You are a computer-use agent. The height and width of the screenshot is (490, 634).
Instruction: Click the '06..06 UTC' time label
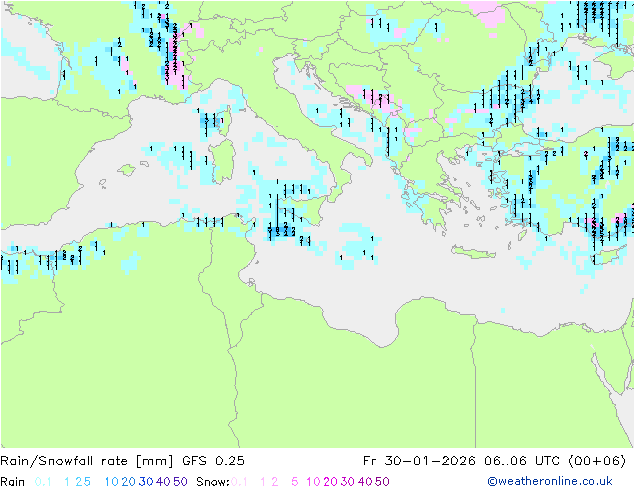tap(521, 461)
